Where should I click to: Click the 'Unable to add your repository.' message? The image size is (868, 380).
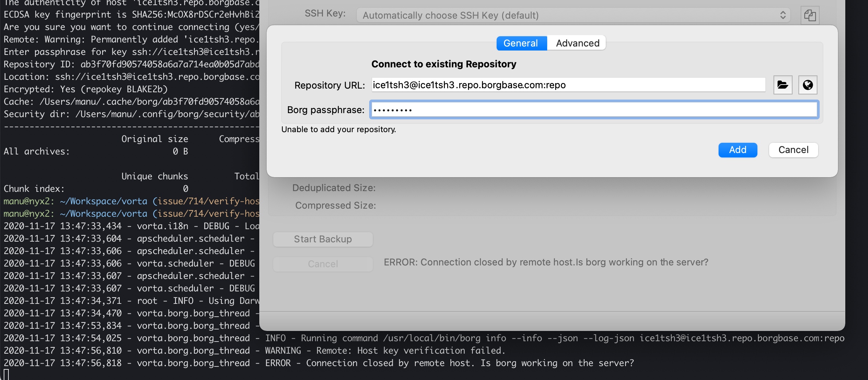coord(338,129)
